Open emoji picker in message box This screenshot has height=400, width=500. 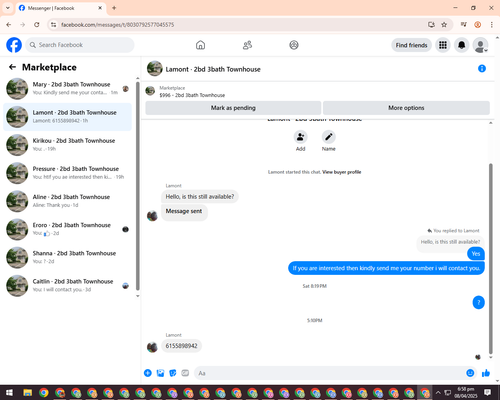pyautogui.click(x=470, y=373)
